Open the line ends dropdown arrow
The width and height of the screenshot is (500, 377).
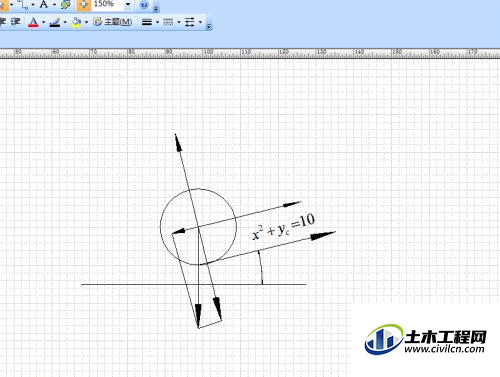[200, 22]
